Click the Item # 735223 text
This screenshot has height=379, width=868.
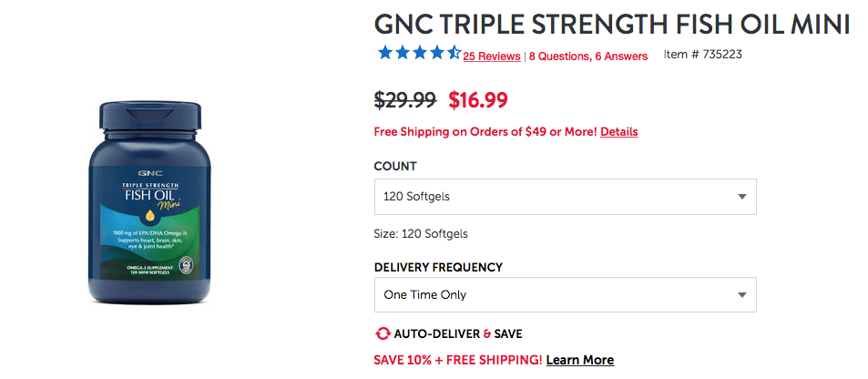click(702, 55)
